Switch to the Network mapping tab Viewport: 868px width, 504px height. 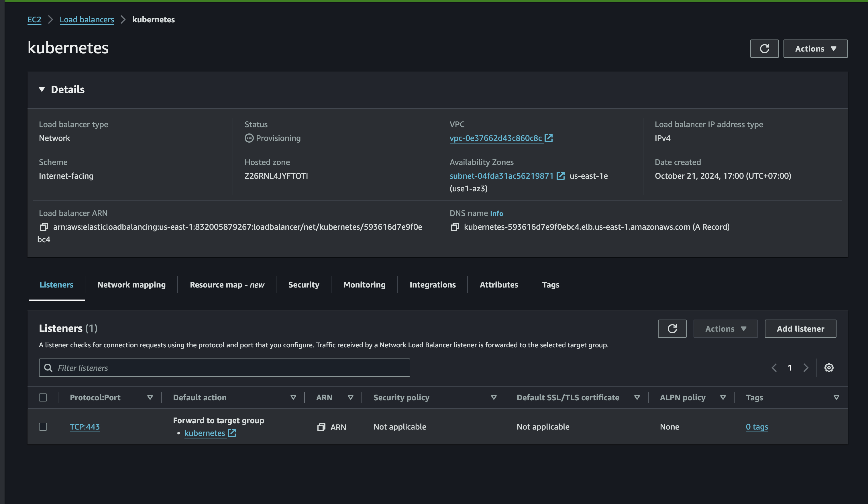click(131, 285)
